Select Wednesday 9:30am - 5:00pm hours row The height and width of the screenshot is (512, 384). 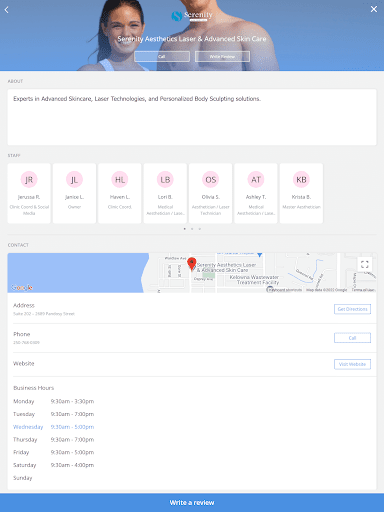click(x=54, y=427)
